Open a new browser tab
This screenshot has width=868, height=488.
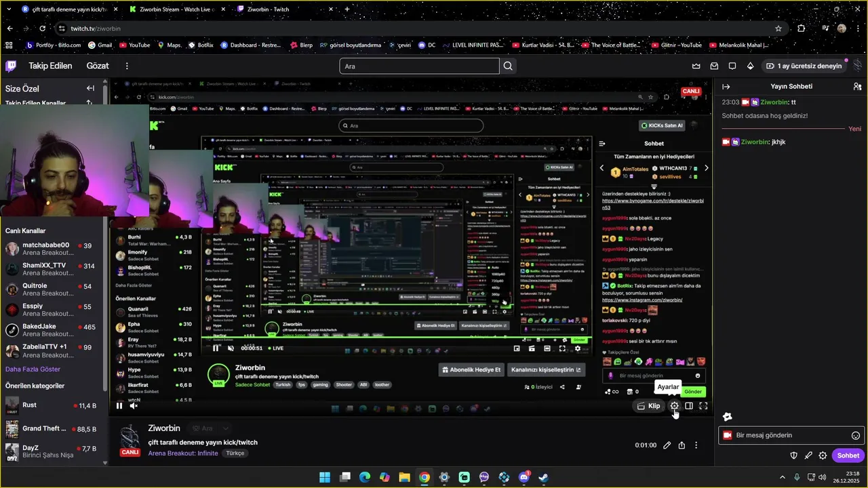click(x=347, y=9)
